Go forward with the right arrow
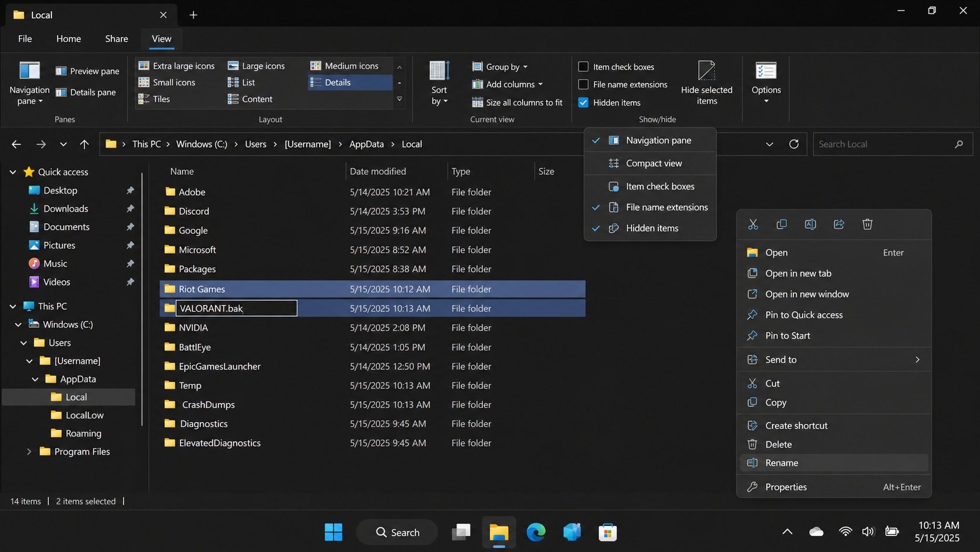Viewport: 980px width, 552px height. point(41,144)
